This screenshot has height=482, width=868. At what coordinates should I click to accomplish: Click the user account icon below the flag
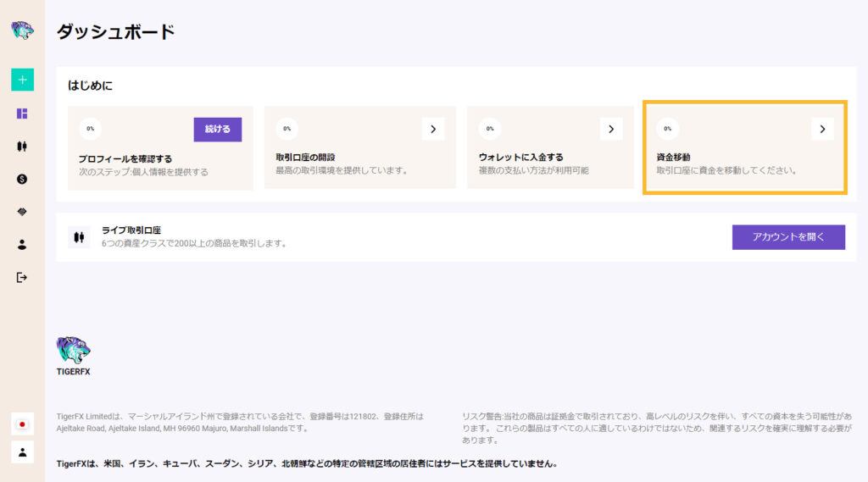[x=22, y=452]
